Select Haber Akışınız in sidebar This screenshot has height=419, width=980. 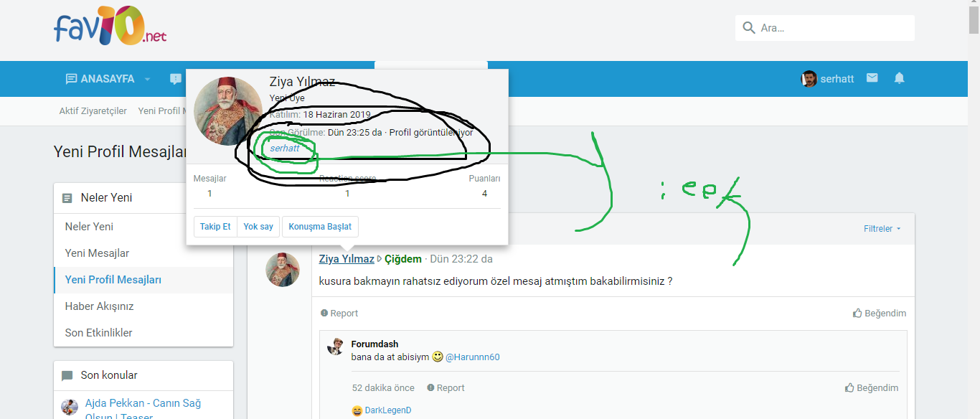tap(99, 306)
